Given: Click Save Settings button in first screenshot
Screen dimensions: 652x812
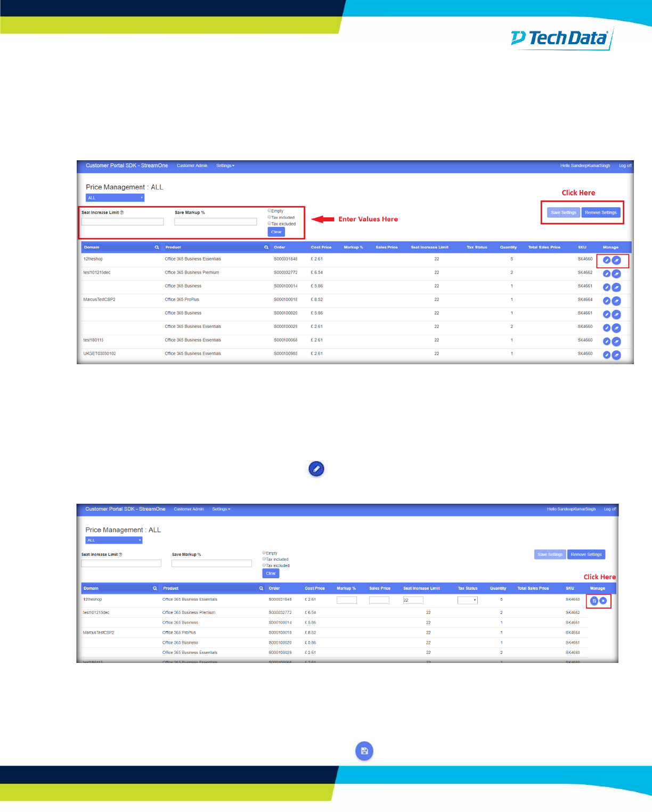Looking at the screenshot, I should coord(564,212).
